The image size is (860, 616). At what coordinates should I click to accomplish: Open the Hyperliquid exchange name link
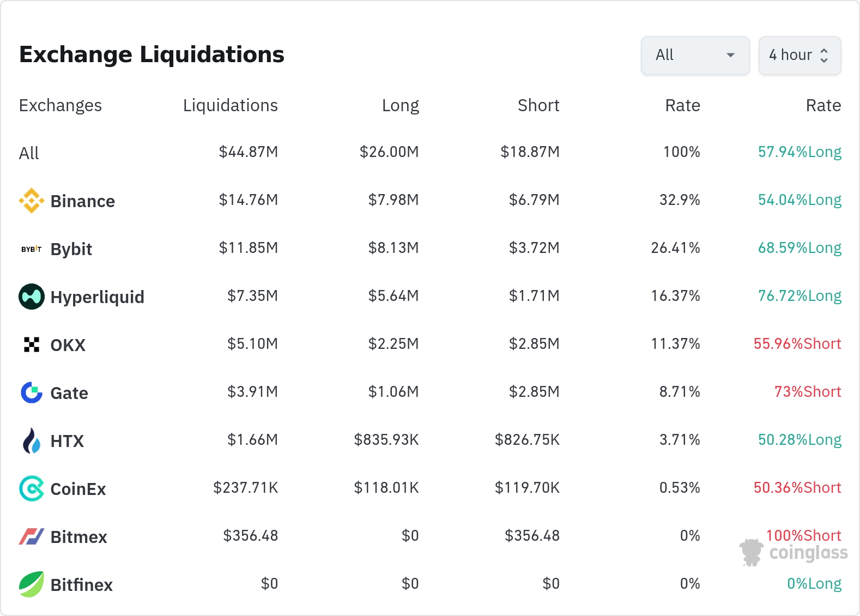coord(97,297)
